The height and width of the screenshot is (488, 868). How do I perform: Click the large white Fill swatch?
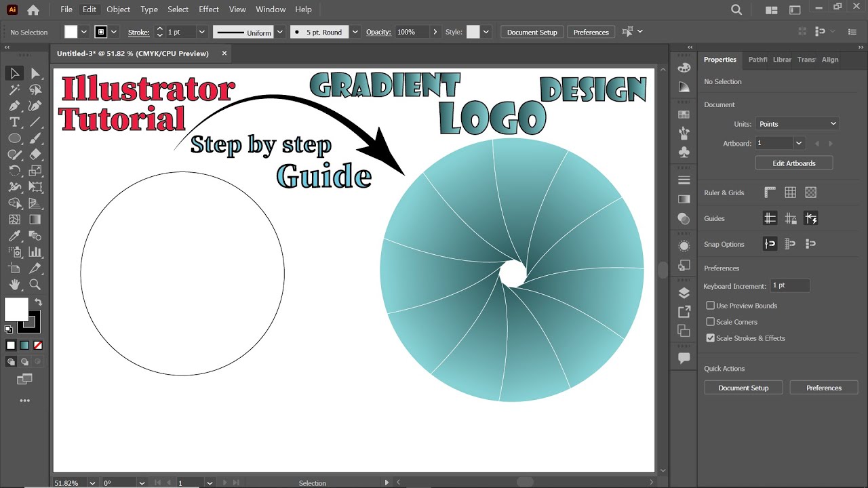(16, 310)
